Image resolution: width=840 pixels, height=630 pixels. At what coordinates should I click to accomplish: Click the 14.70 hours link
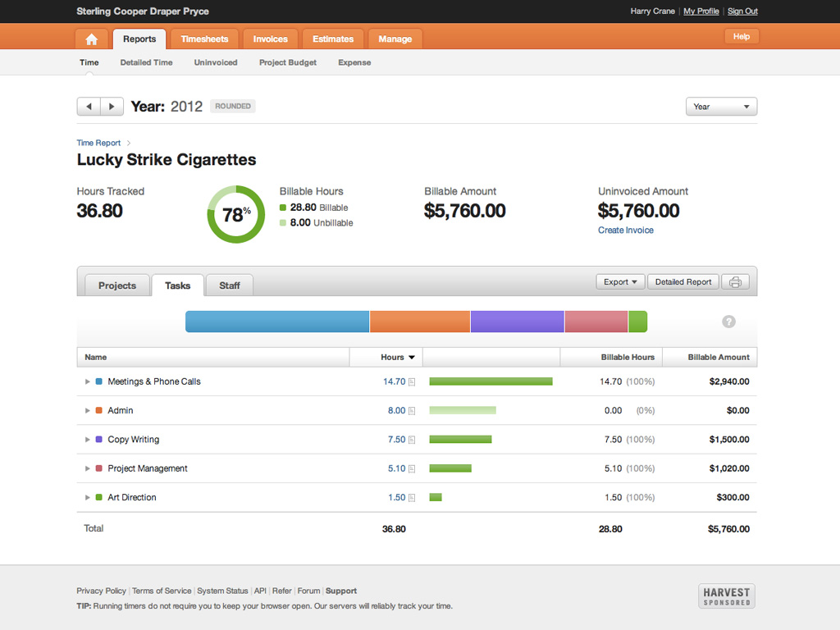395,381
